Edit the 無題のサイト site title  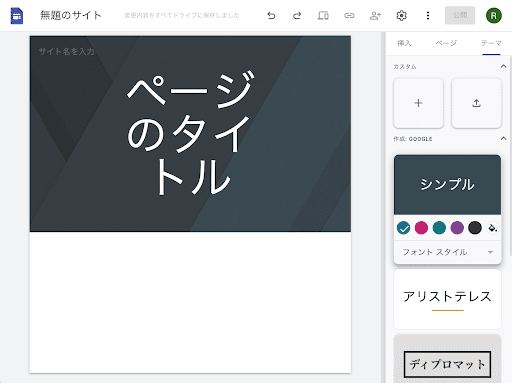pyautogui.click(x=71, y=15)
